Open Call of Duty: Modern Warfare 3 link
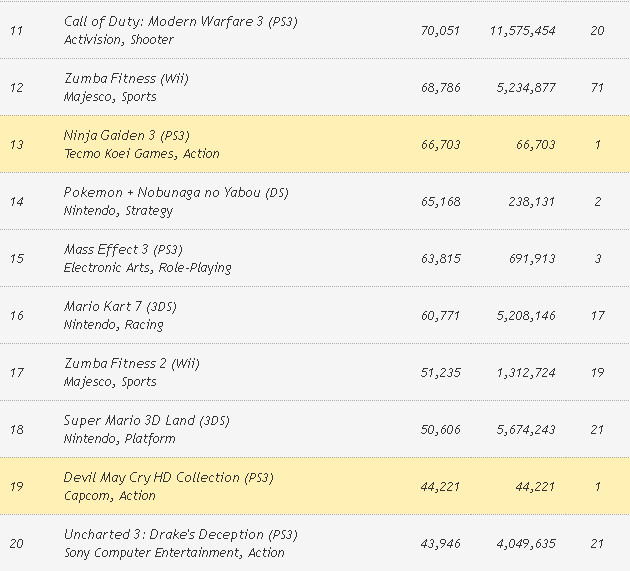 point(180,21)
